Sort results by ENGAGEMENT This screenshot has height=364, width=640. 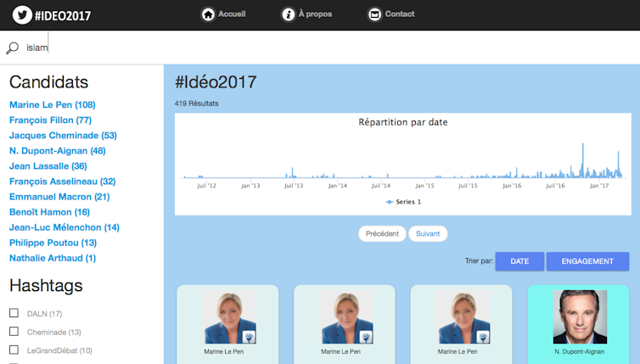(587, 261)
